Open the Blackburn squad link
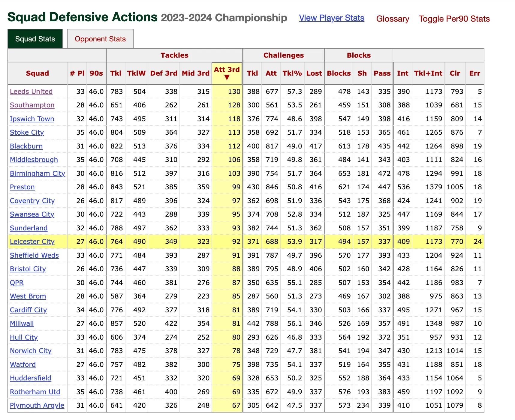 coord(26,146)
